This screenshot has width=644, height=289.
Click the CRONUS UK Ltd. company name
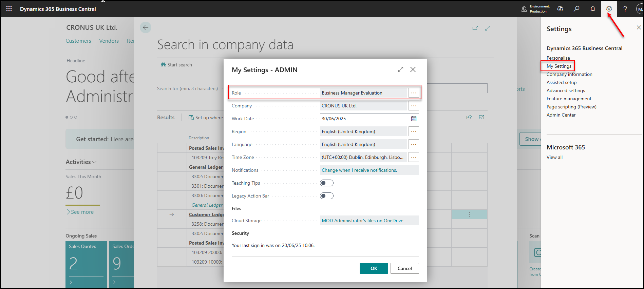[x=92, y=27]
